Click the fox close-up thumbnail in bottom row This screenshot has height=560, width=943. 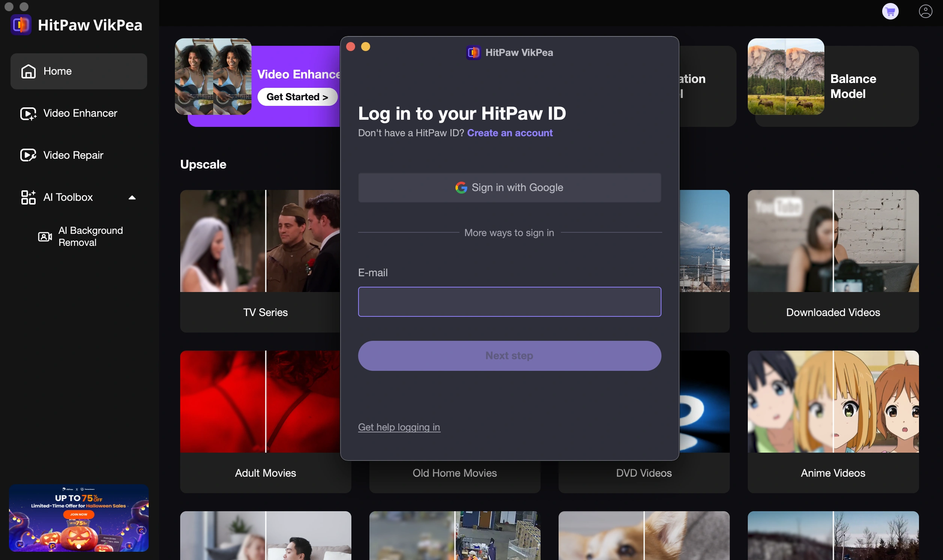644,536
